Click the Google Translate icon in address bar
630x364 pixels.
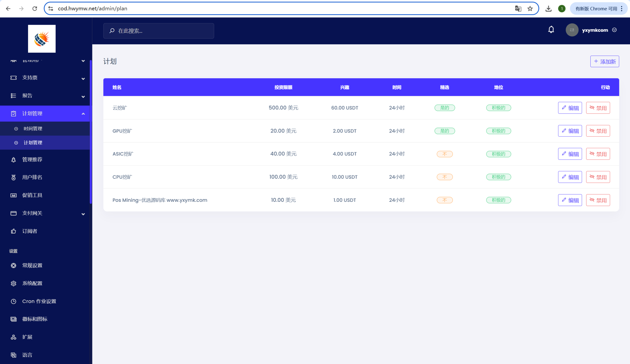[x=518, y=9]
